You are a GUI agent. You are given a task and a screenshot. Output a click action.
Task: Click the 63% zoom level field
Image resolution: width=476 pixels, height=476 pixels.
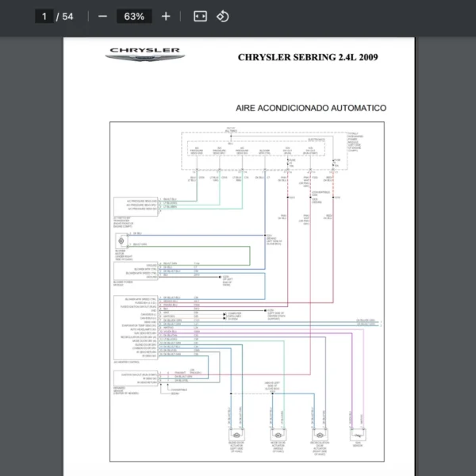tap(134, 16)
